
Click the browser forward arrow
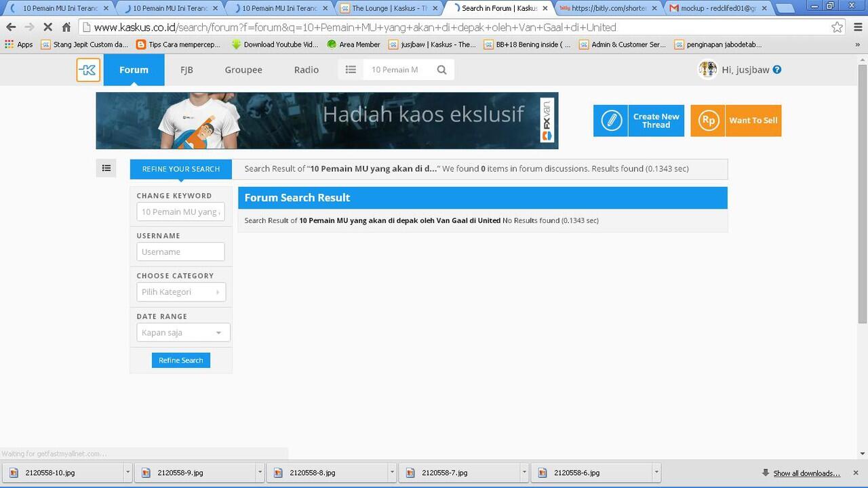[29, 27]
